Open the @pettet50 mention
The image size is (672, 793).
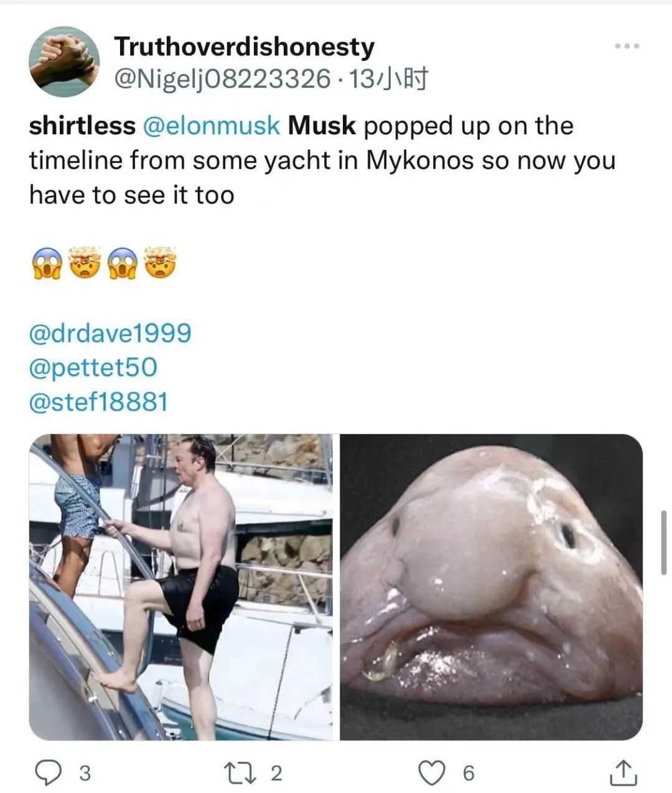coord(93,367)
